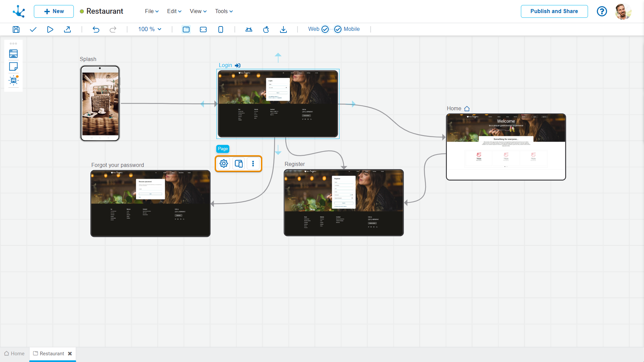Screen dimensions: 644x362
Task: Toggle the Web preview mode
Action: point(326,29)
